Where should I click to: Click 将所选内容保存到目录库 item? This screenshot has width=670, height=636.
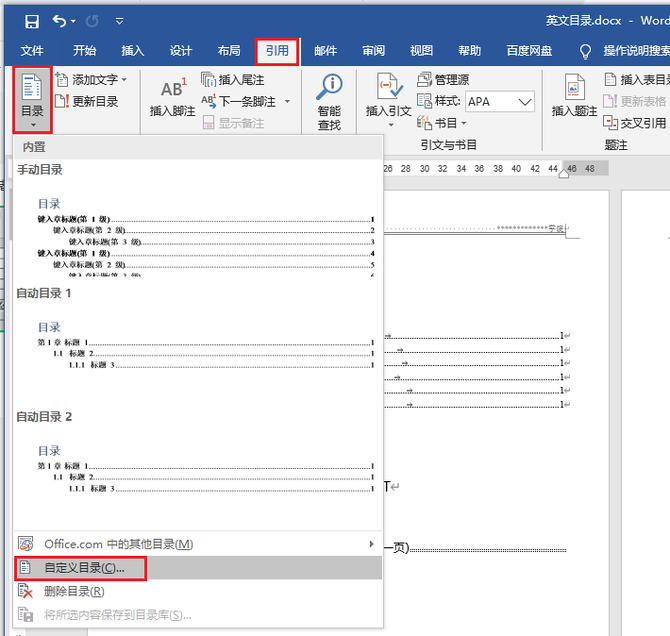tap(198, 615)
